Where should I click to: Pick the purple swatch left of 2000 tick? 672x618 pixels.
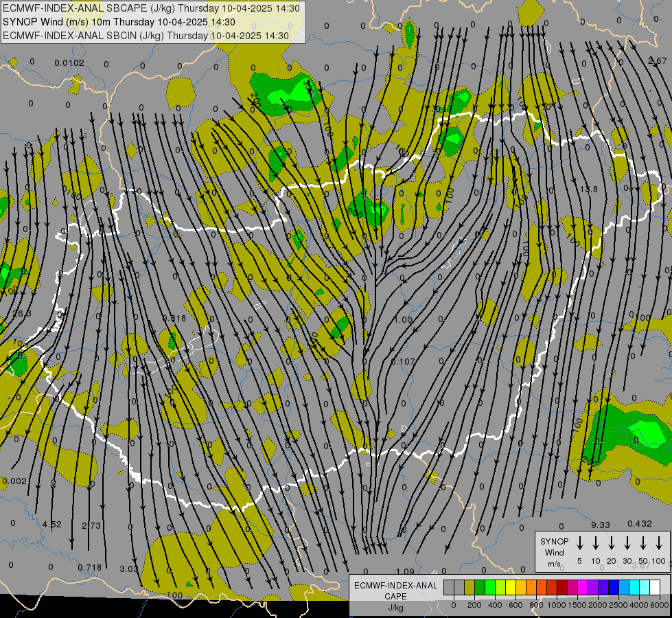pyautogui.click(x=592, y=587)
